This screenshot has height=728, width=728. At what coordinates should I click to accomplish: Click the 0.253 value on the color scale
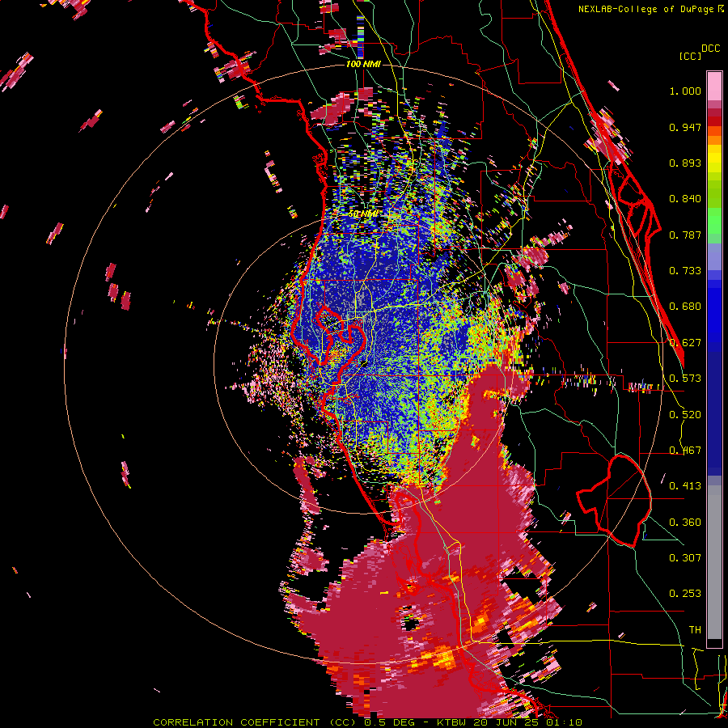tap(685, 594)
